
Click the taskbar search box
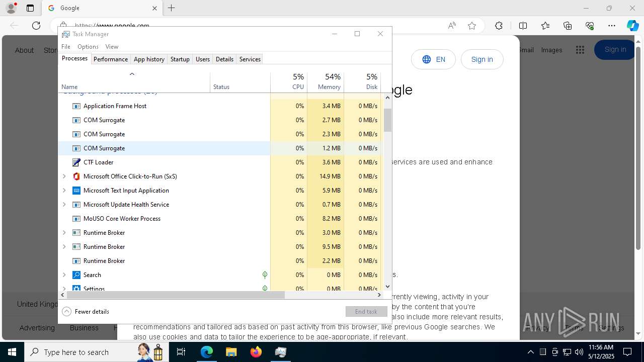coord(96,352)
